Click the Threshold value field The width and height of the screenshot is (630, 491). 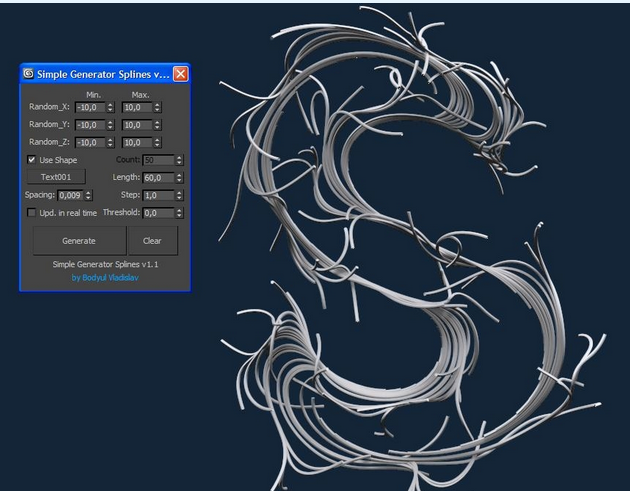[158, 213]
